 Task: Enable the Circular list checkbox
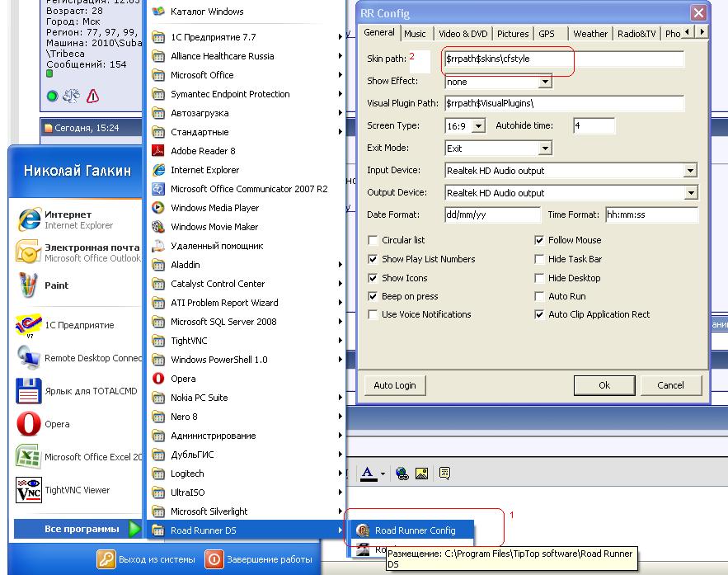point(373,241)
